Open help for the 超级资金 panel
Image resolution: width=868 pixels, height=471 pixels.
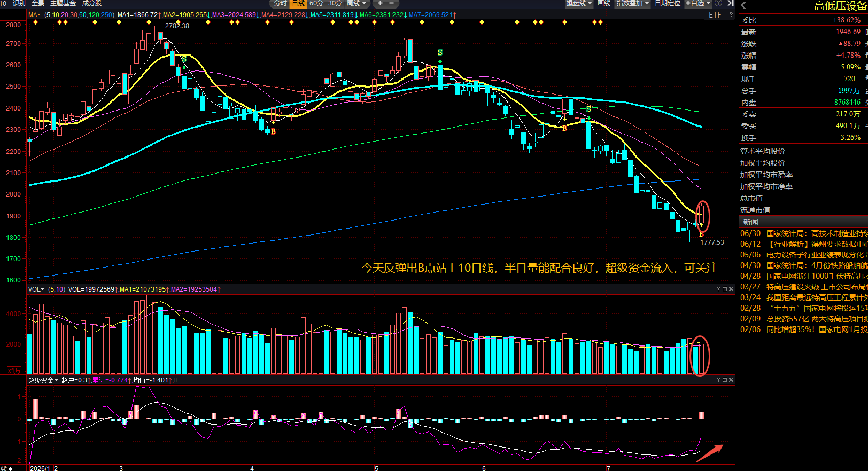718,380
